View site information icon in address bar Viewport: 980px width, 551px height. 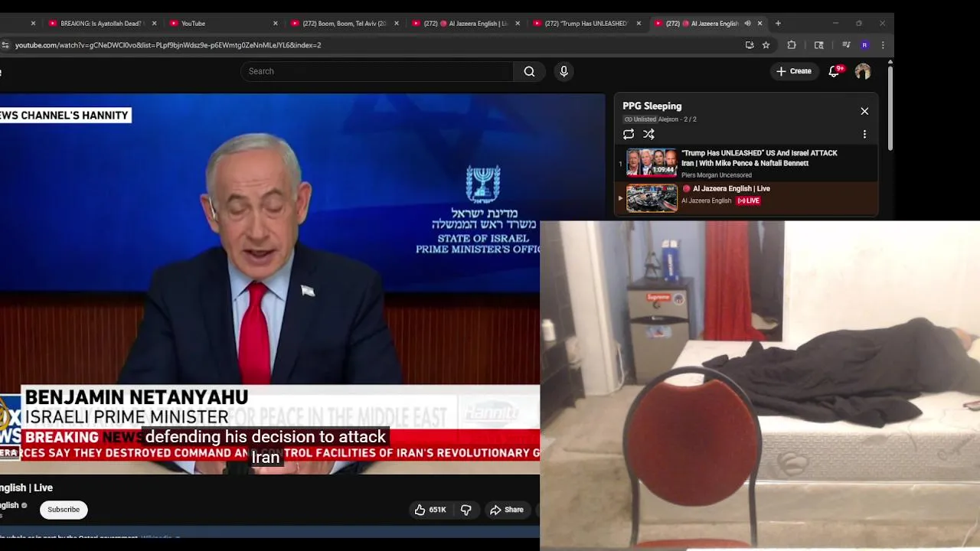(5, 45)
